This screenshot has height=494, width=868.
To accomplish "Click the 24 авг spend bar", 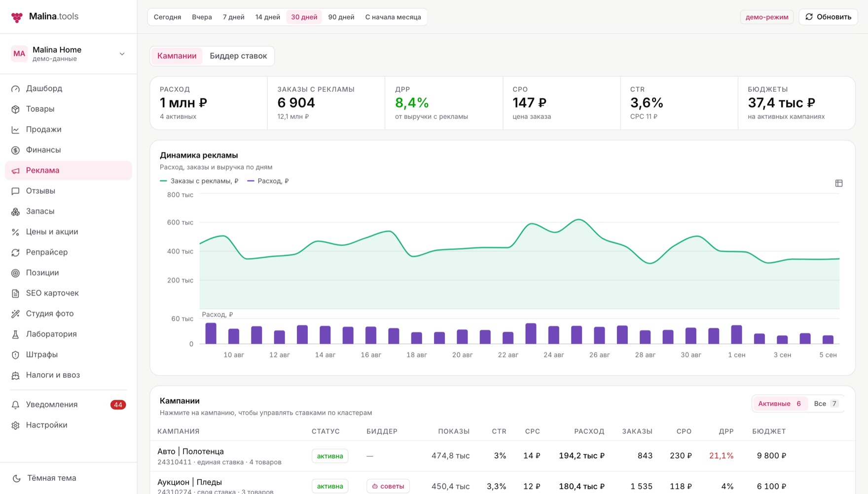I will (x=554, y=335).
